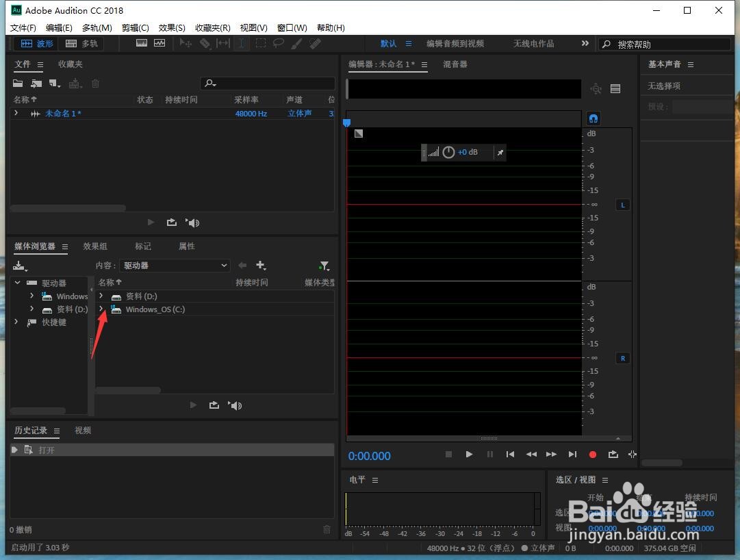Select the Paintbrush Selection tool
Image resolution: width=740 pixels, height=560 pixels.
[x=296, y=43]
